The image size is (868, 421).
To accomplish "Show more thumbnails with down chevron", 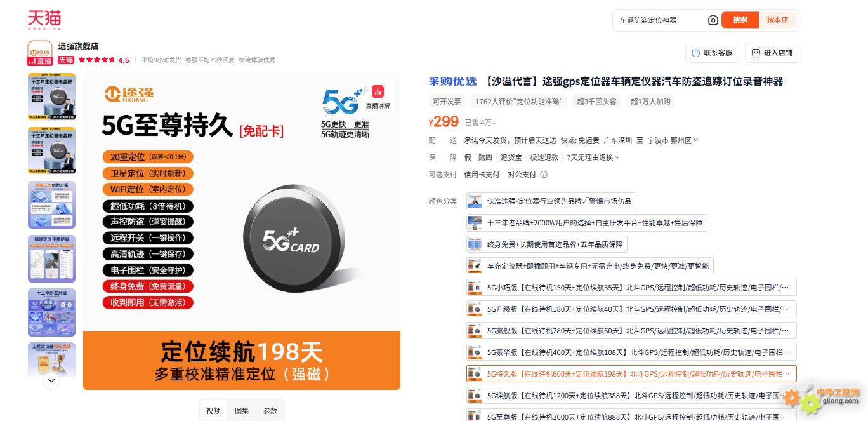I will tap(51, 381).
